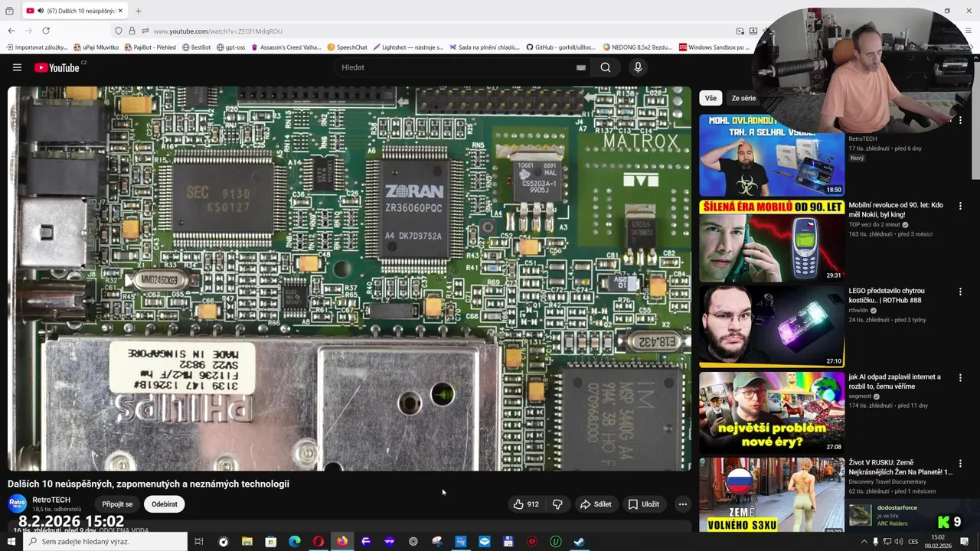Share the video via Sdílet button
The width and height of the screenshot is (980, 551).
(x=596, y=504)
